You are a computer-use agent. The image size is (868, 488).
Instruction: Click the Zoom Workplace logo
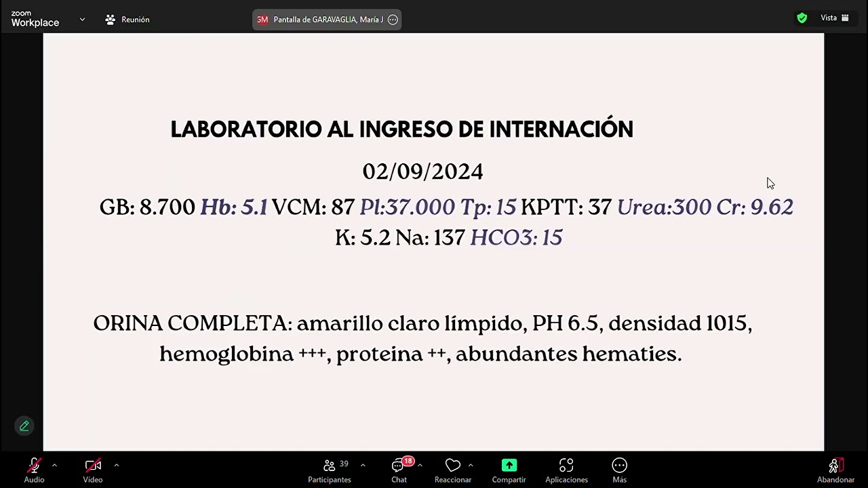(35, 19)
